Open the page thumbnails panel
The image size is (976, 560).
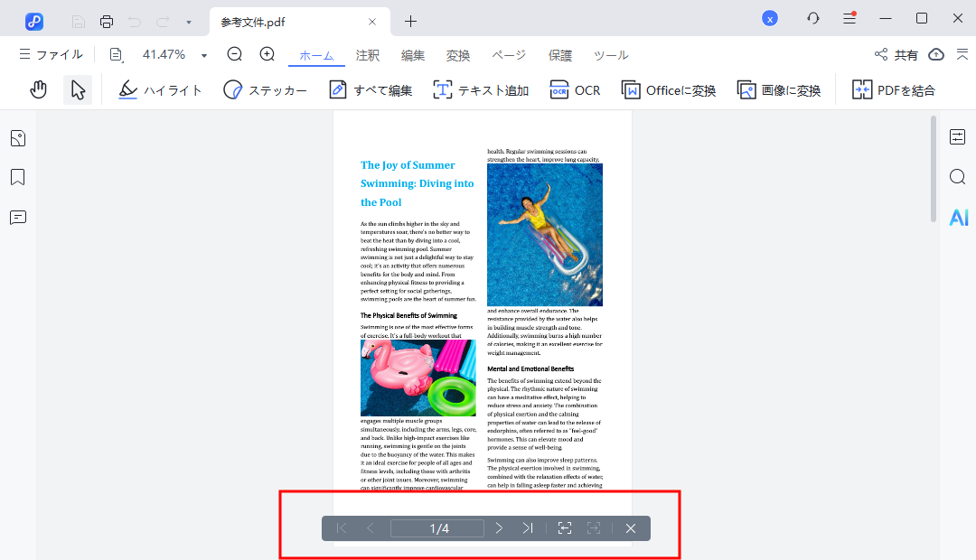pyautogui.click(x=17, y=138)
